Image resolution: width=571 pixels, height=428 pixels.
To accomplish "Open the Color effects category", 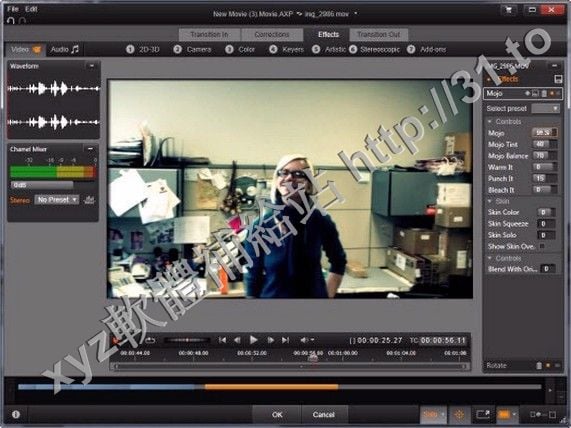I will (x=240, y=49).
